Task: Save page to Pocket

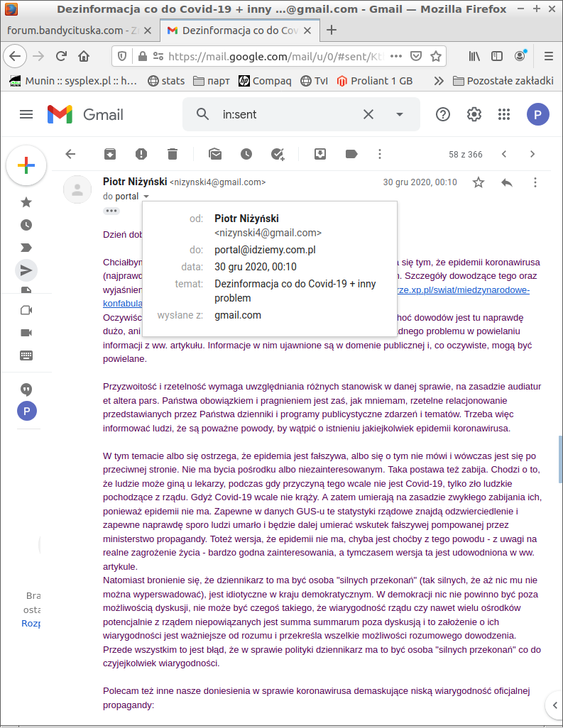Action: tap(416, 56)
